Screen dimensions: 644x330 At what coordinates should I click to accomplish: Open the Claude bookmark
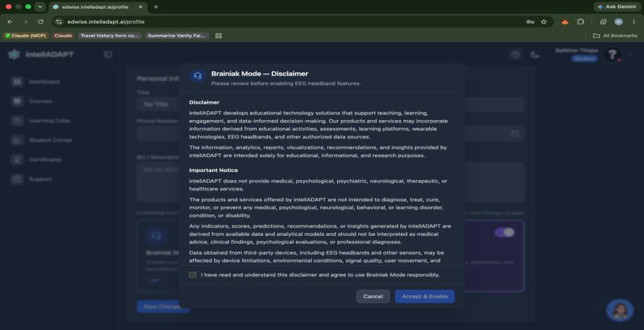click(63, 36)
